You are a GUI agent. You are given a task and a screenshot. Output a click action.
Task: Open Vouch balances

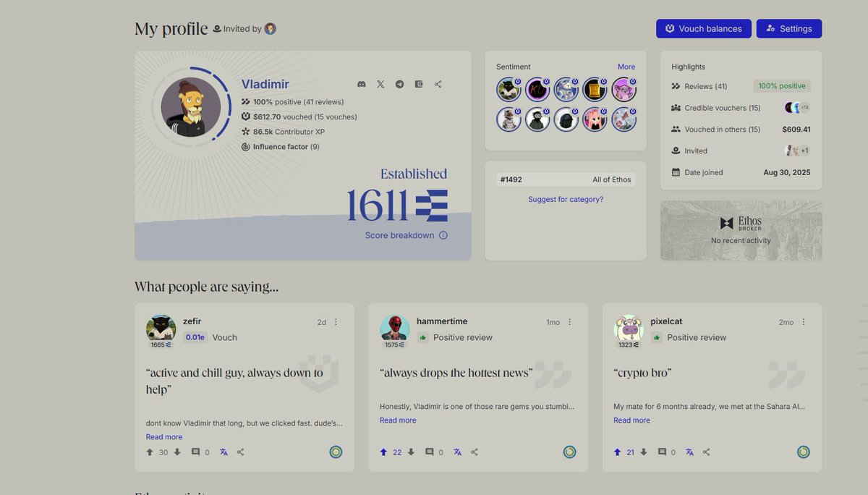click(704, 29)
